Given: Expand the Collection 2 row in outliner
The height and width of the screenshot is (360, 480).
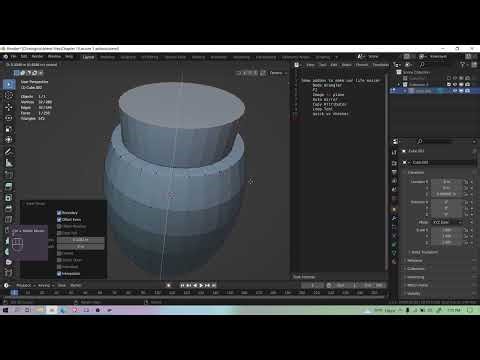Looking at the screenshot, I should click(x=399, y=85).
